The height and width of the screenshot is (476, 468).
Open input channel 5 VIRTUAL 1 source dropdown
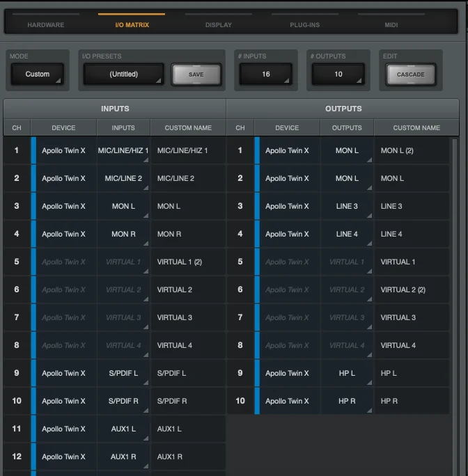[123, 262]
